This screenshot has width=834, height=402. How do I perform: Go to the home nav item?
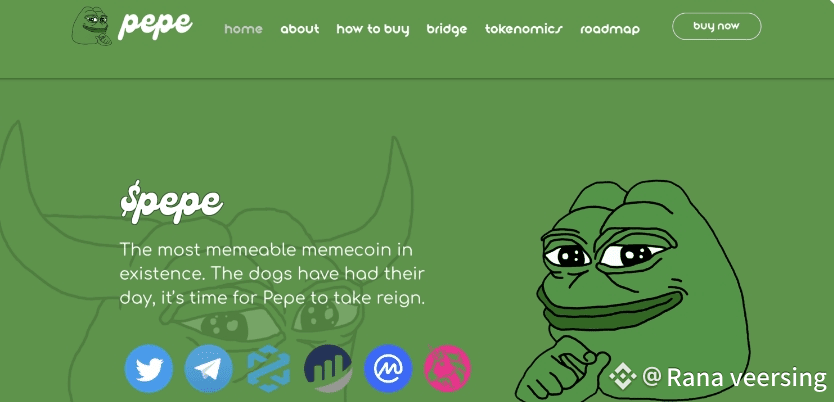[244, 29]
